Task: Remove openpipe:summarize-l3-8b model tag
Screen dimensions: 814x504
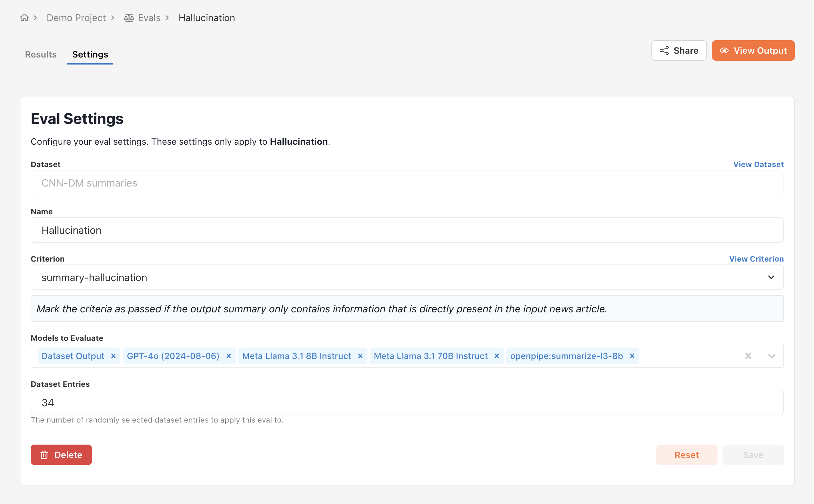Action: coord(632,356)
